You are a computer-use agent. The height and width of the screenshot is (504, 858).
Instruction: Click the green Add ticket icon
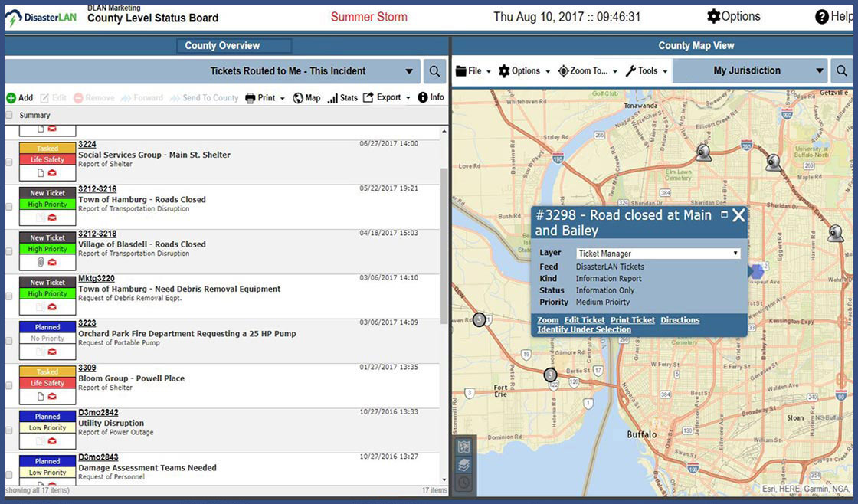(11, 98)
